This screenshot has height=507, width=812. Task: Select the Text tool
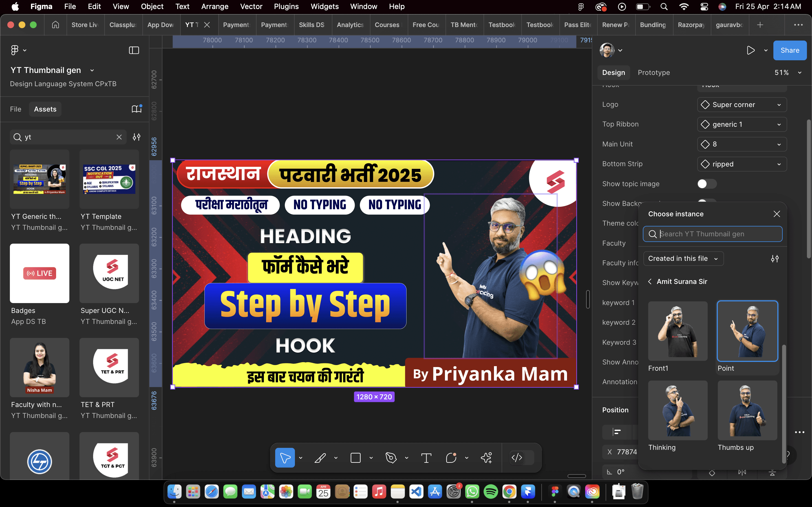pyautogui.click(x=426, y=458)
